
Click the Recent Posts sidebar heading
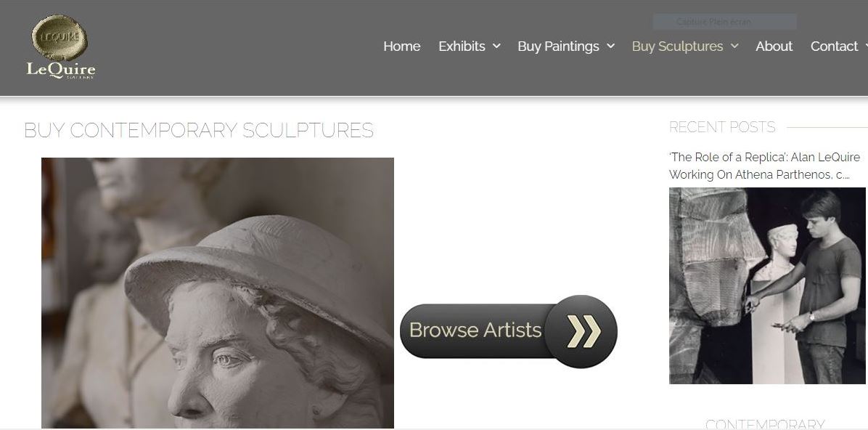(722, 127)
